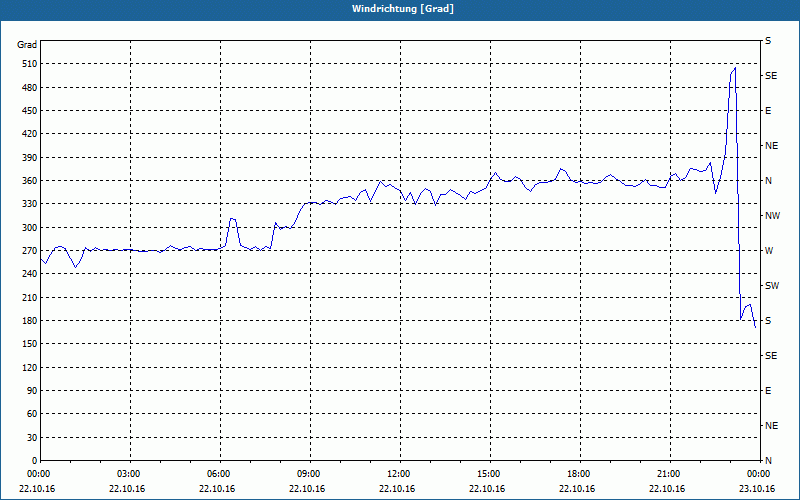Viewport: 800px width, 500px height.
Task: Select the 270 y-axis value
Action: click(29, 251)
